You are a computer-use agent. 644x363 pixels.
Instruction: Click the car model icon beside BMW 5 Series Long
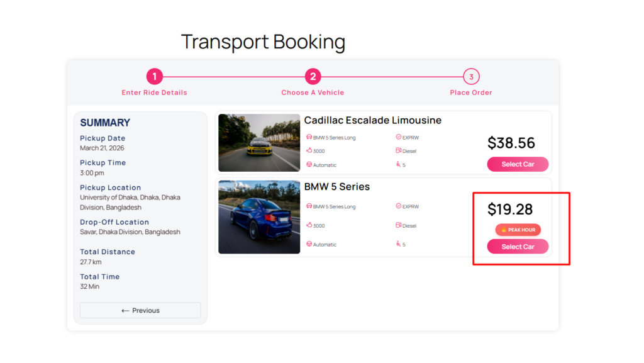click(309, 206)
